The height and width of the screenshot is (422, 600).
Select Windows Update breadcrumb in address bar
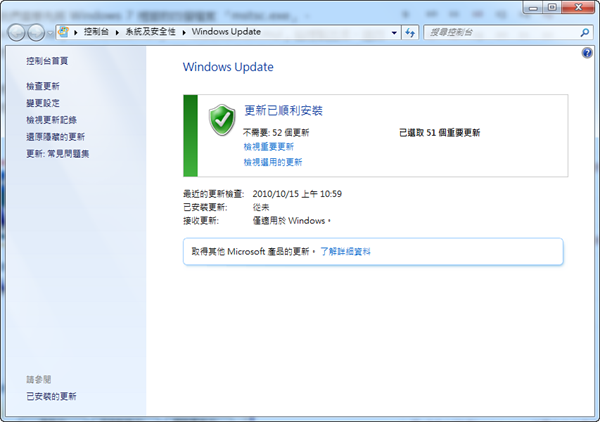tap(226, 32)
